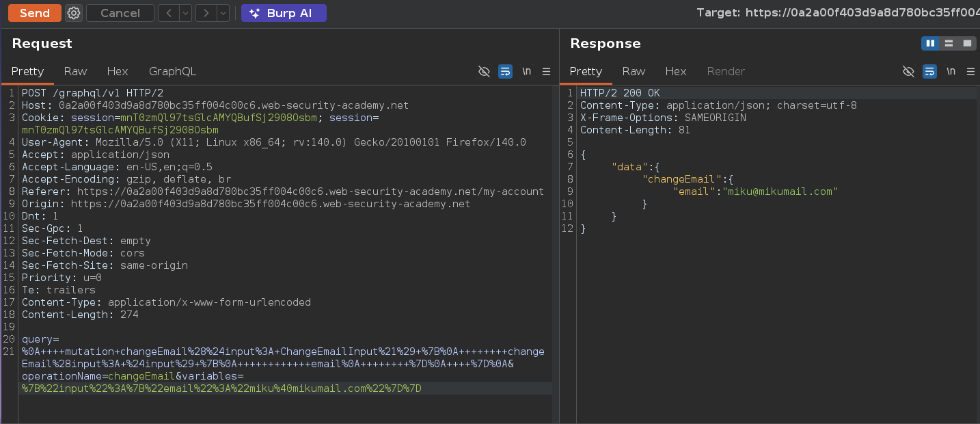Open Burp AI

click(x=284, y=13)
